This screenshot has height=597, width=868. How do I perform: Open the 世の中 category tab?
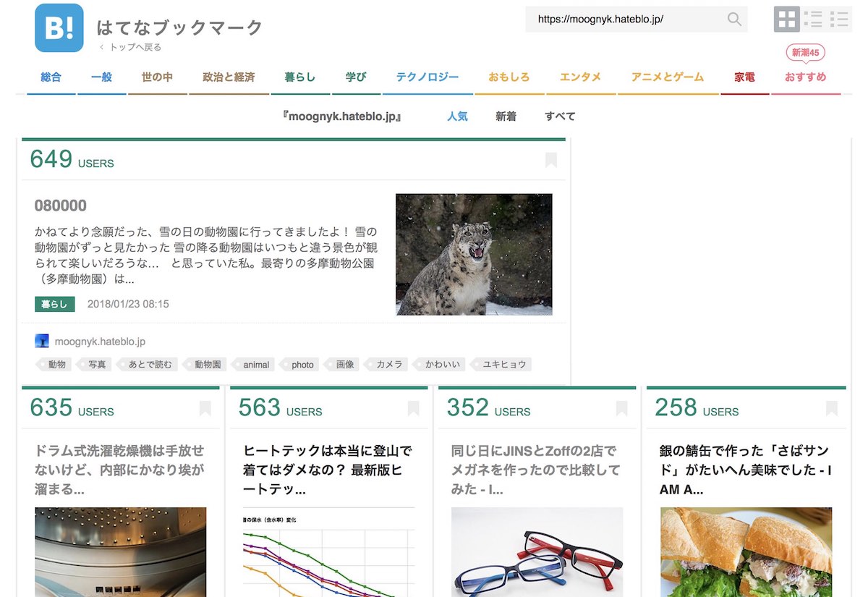click(x=157, y=77)
